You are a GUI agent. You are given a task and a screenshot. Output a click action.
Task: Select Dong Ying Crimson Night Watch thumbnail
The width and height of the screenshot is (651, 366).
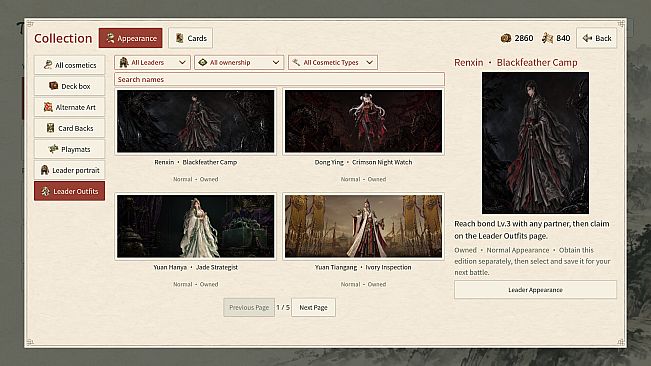coord(363,121)
